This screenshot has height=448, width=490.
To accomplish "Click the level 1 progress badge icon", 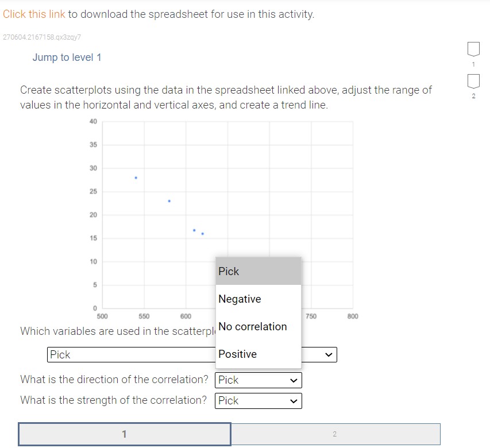I will 473,49.
